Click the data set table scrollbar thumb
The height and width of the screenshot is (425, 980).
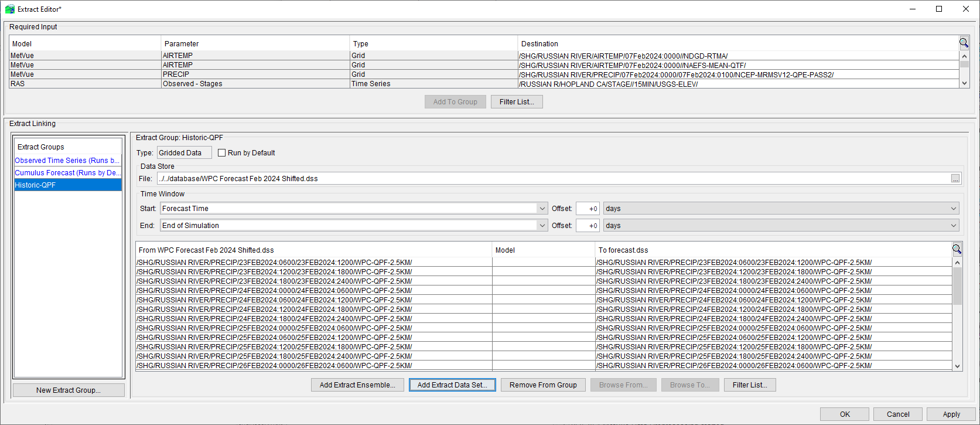click(958, 286)
